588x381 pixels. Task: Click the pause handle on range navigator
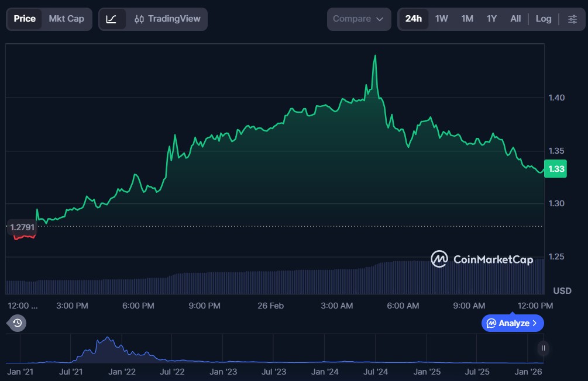pyautogui.click(x=544, y=348)
